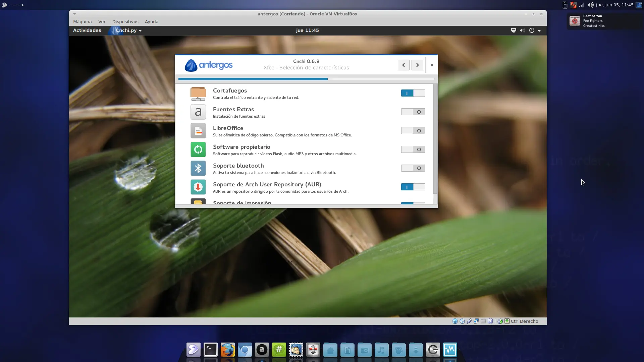
Task: Disable the Cortafuegos toggle switch
Action: pyautogui.click(x=413, y=93)
